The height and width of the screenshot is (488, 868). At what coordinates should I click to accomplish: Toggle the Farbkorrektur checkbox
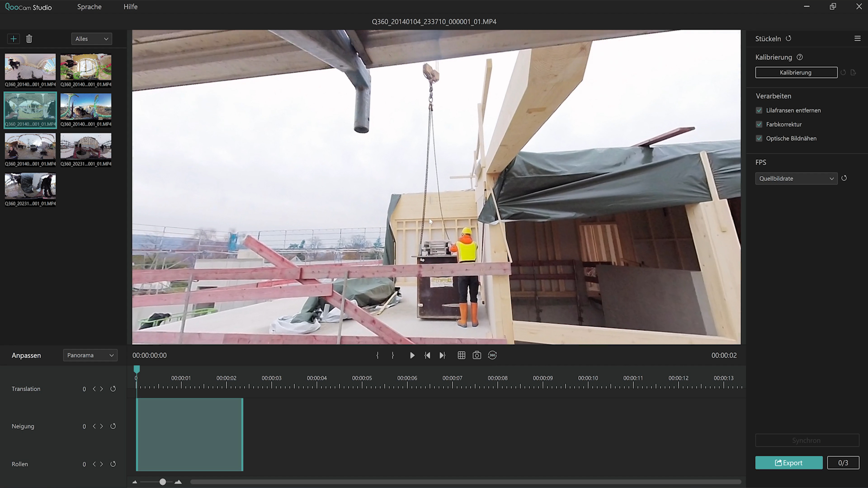click(759, 124)
